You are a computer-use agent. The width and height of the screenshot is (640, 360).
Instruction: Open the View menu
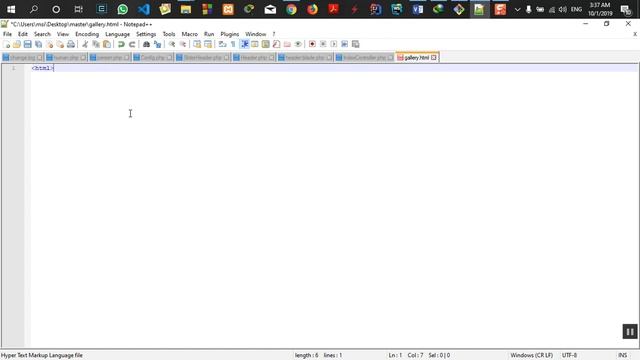[x=63, y=34]
